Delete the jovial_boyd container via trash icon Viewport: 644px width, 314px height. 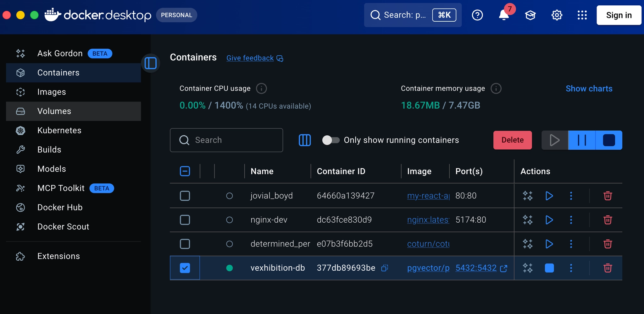tap(608, 196)
